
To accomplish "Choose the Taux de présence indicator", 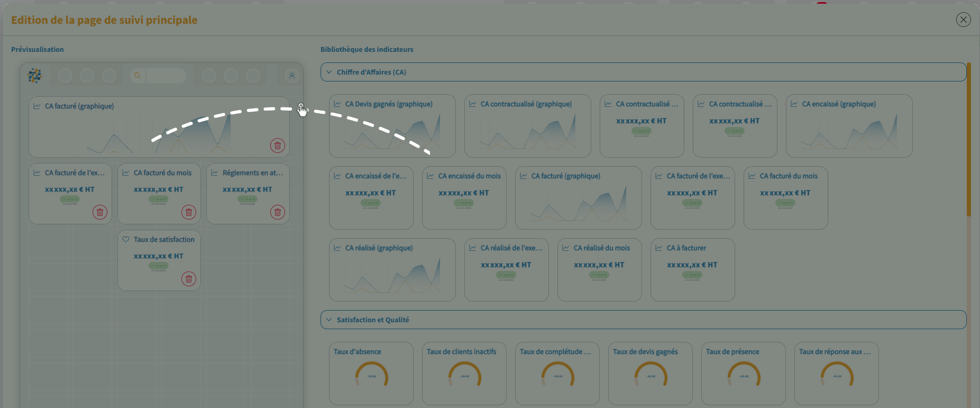I will (x=743, y=373).
